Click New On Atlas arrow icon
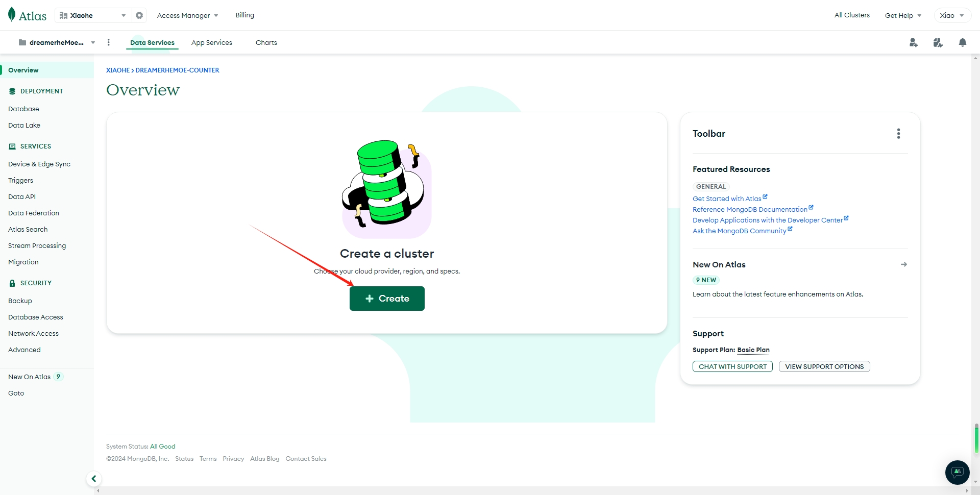 coord(904,264)
